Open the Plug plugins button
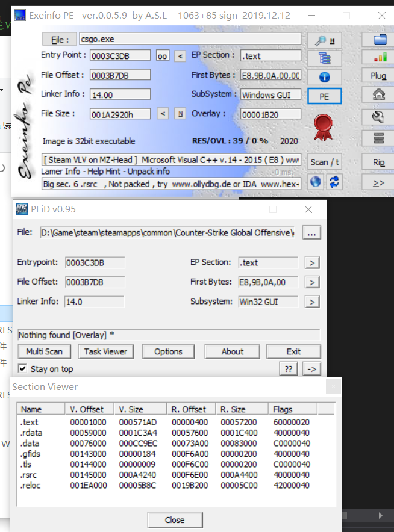The image size is (394, 532). coord(378,75)
